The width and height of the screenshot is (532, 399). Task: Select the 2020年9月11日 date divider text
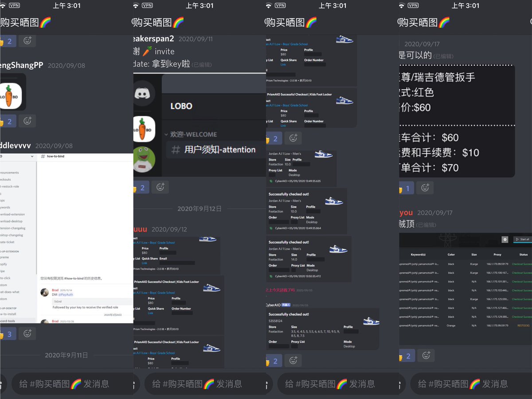pos(66,355)
